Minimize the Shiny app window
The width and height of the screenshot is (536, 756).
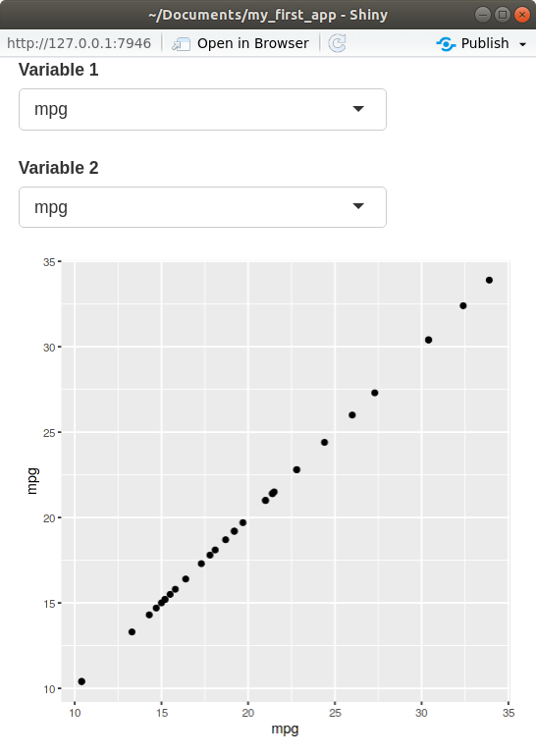pos(482,15)
